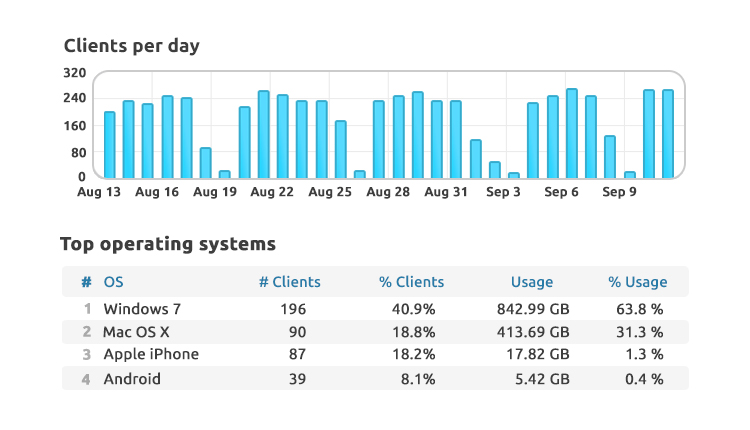Screen dimensions: 750x430
Task: Sort by # Clients column header
Action: point(289,282)
